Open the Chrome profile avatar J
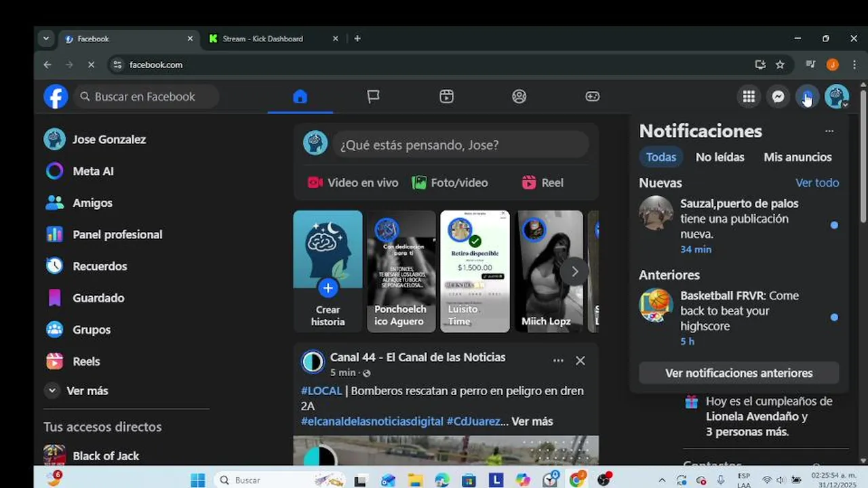Image resolution: width=868 pixels, height=488 pixels. (x=833, y=65)
